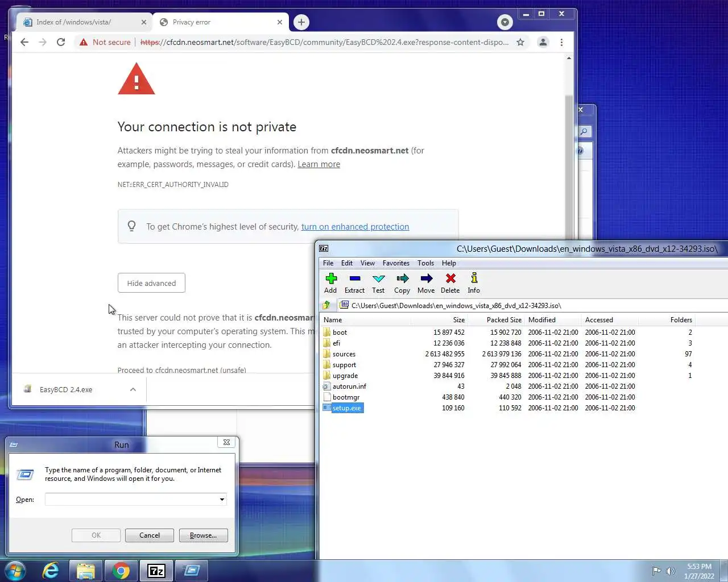This screenshot has width=728, height=582.
Task: Click Browse... in the Run dialog
Action: coord(203,535)
